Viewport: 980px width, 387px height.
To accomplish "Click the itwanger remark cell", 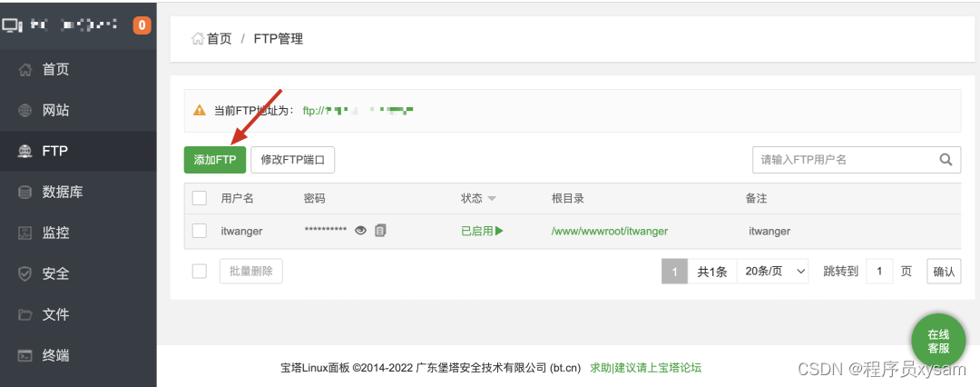I will coord(769,231).
